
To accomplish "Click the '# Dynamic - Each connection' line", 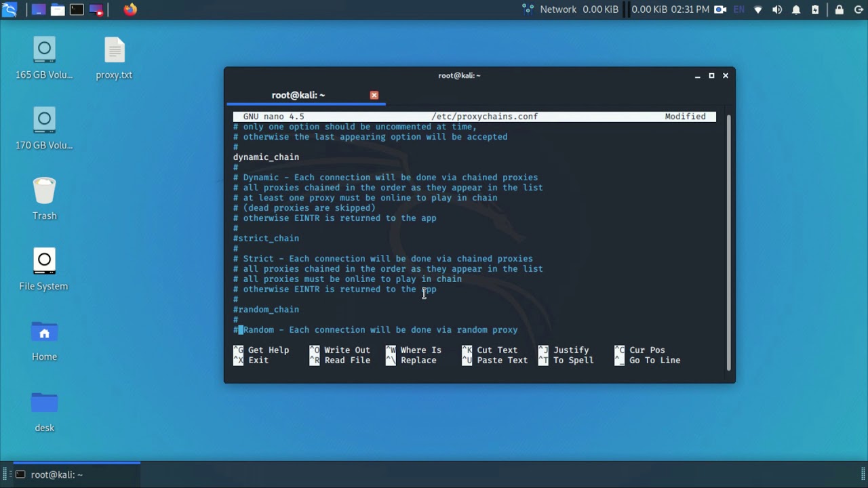I will (x=386, y=178).
